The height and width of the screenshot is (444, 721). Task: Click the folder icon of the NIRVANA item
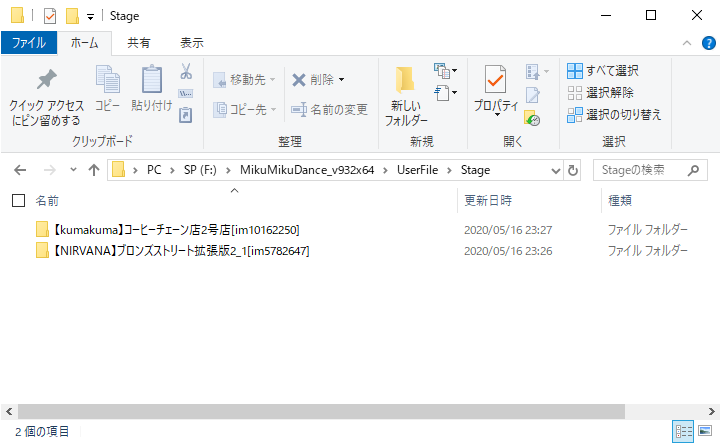tap(42, 250)
